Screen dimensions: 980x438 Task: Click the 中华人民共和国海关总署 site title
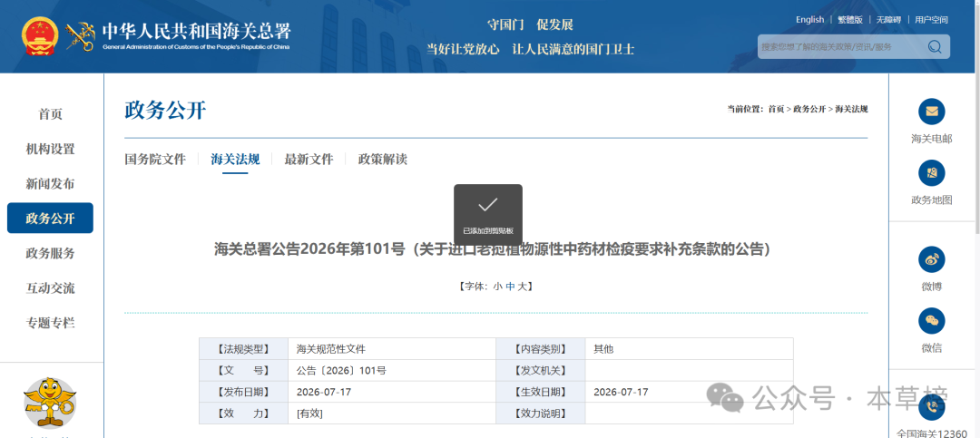[196, 31]
